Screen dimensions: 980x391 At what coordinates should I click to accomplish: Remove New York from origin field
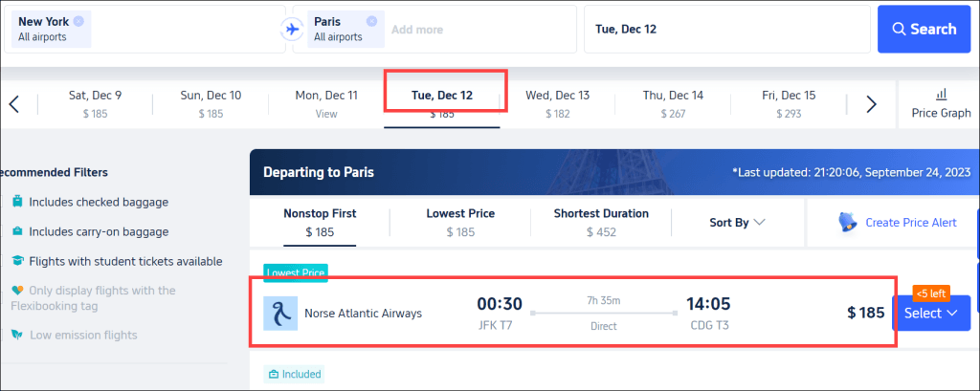click(78, 21)
